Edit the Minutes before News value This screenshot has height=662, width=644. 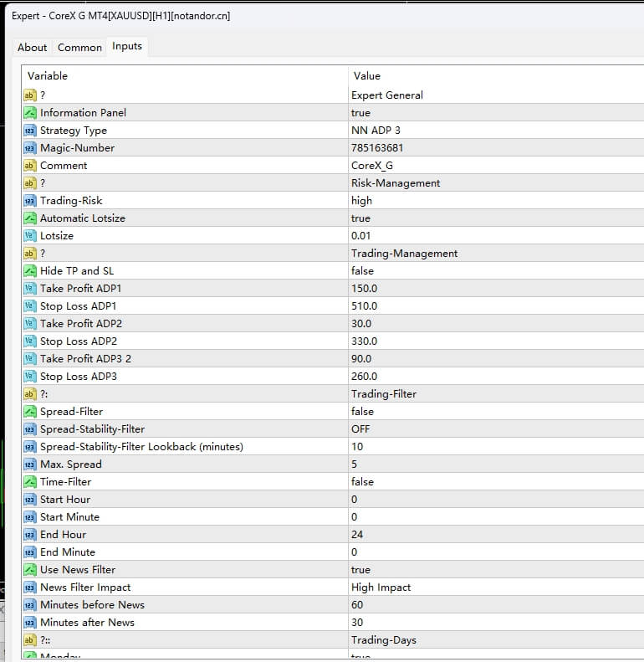point(357,605)
